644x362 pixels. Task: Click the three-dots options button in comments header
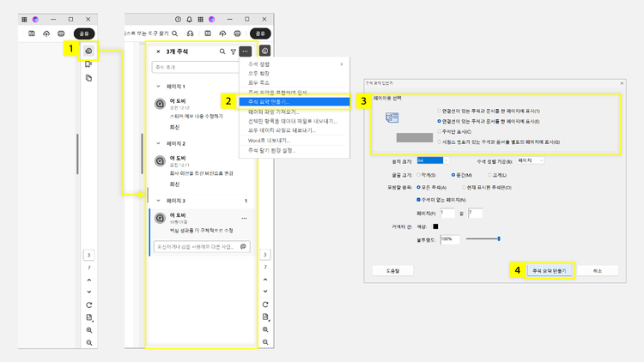246,51
